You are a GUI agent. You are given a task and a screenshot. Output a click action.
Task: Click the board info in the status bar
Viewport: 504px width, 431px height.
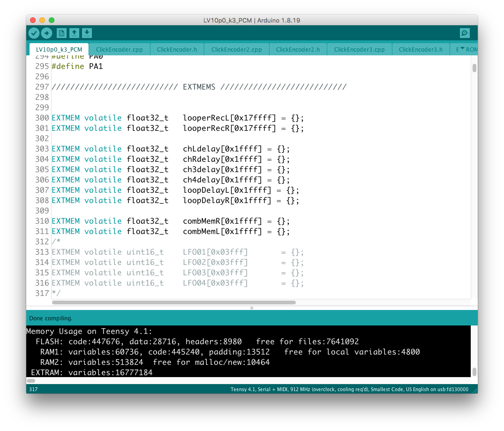pos(349,389)
